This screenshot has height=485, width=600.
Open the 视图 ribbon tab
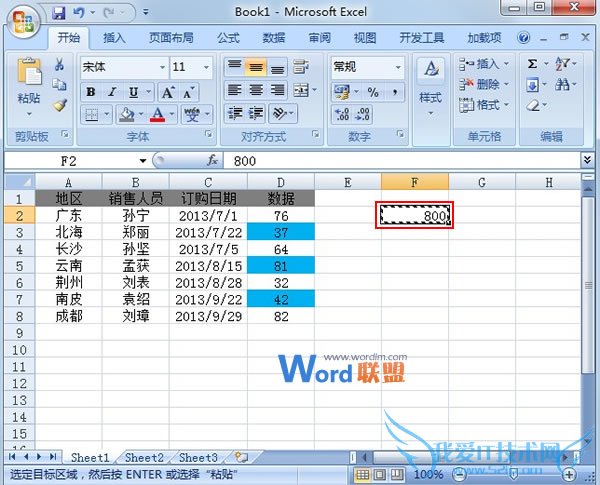click(x=365, y=38)
